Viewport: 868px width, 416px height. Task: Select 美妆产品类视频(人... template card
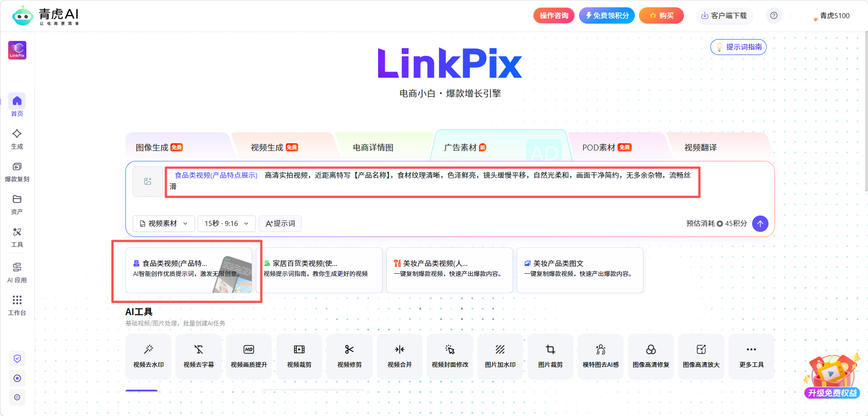coord(449,270)
